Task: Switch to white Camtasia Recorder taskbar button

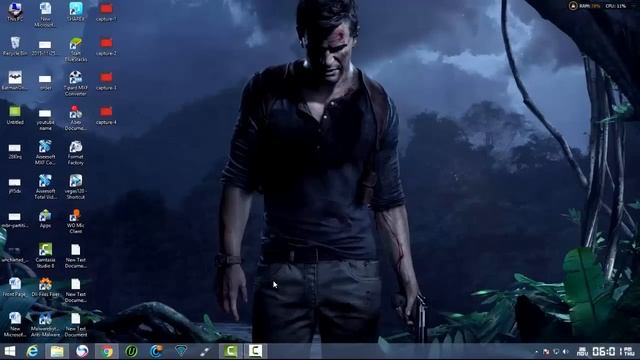Action: [255, 351]
